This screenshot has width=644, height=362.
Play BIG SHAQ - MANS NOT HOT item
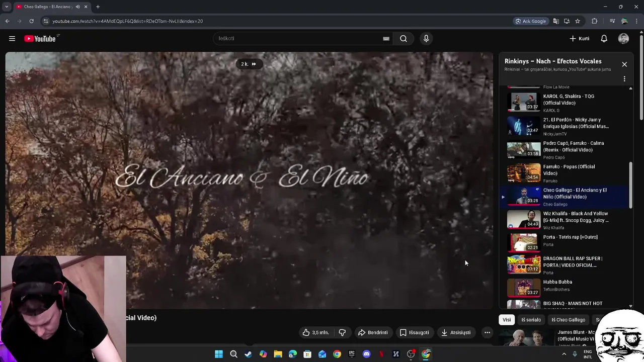coord(563,304)
